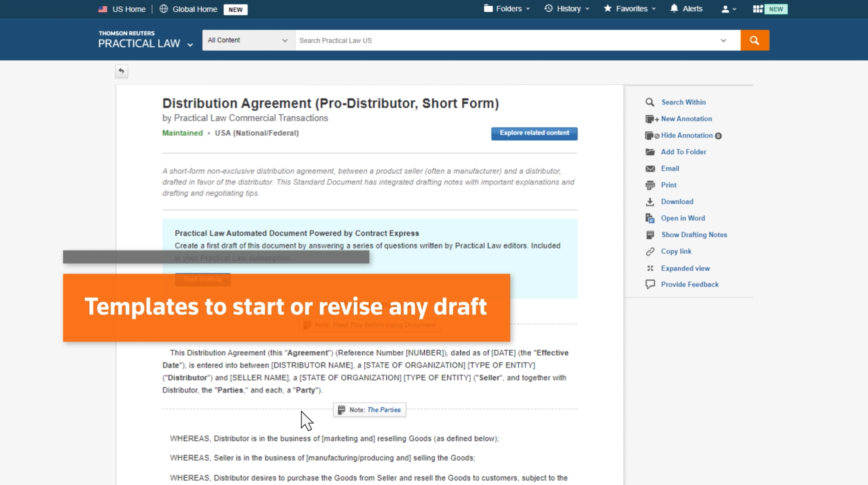Click the Copy link chain icon
The image size is (868, 485).
tap(650, 251)
